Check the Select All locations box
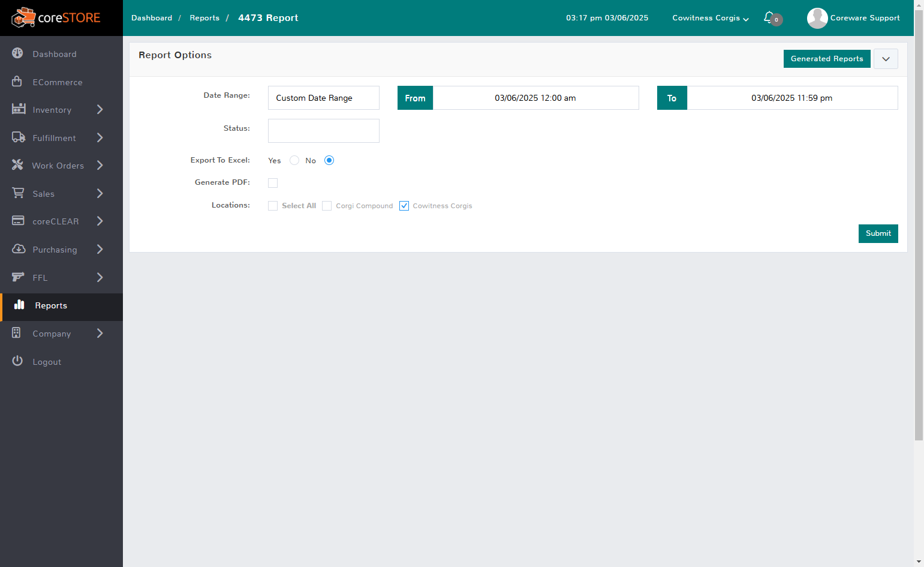The image size is (924, 567). pos(273,206)
